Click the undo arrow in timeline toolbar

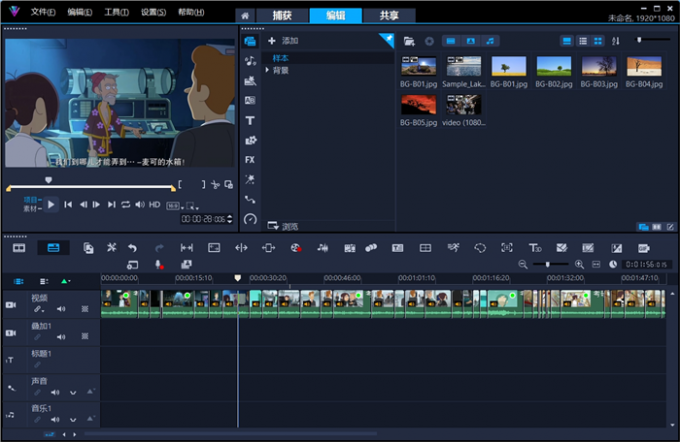(x=132, y=248)
